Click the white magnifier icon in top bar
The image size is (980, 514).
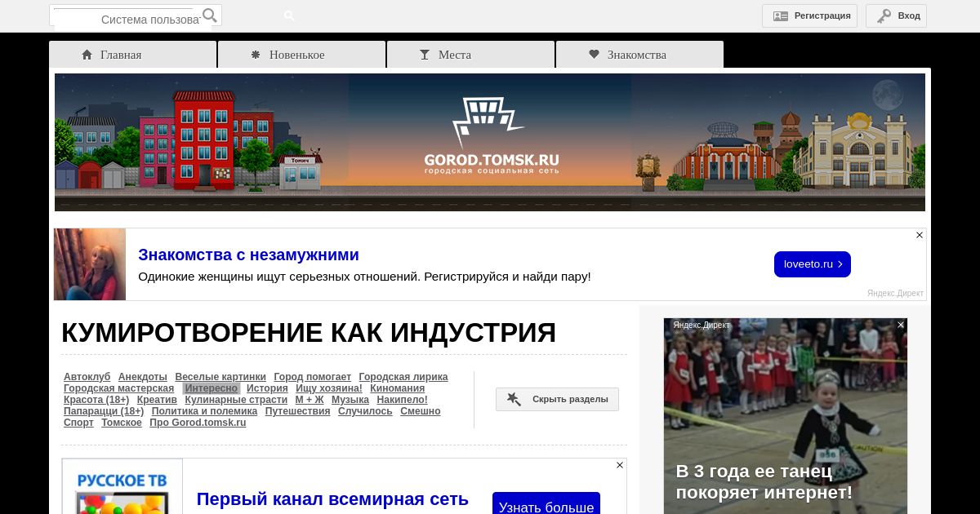(289, 16)
